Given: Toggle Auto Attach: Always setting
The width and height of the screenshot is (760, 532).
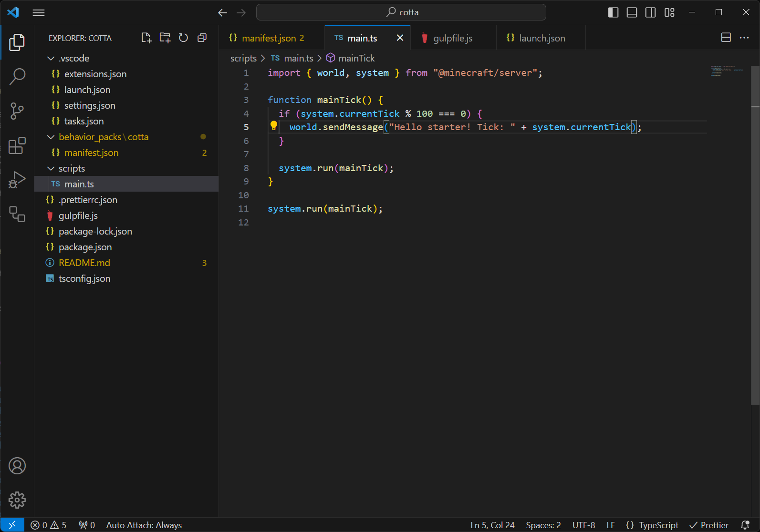Looking at the screenshot, I should click(144, 525).
